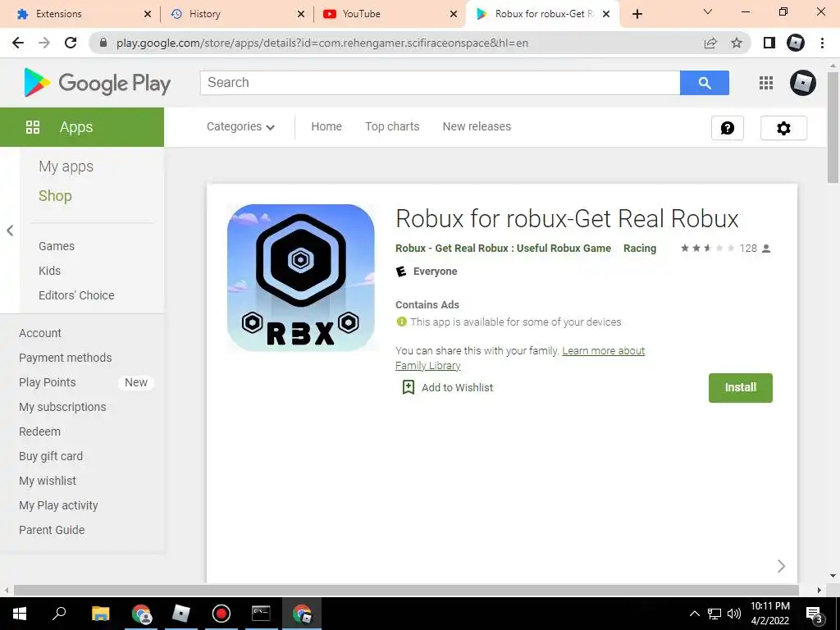
Task: Click the blue search magnifier button
Action: [705, 83]
